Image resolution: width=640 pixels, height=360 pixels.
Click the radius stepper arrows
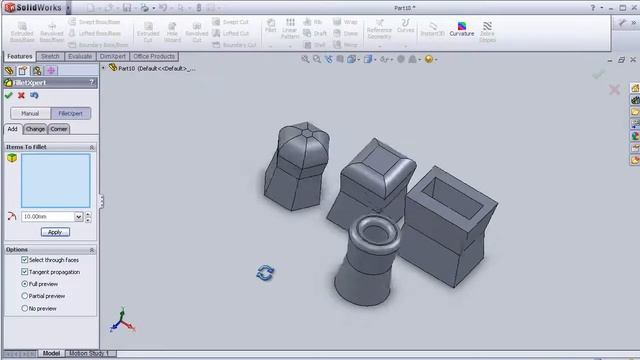point(88,217)
